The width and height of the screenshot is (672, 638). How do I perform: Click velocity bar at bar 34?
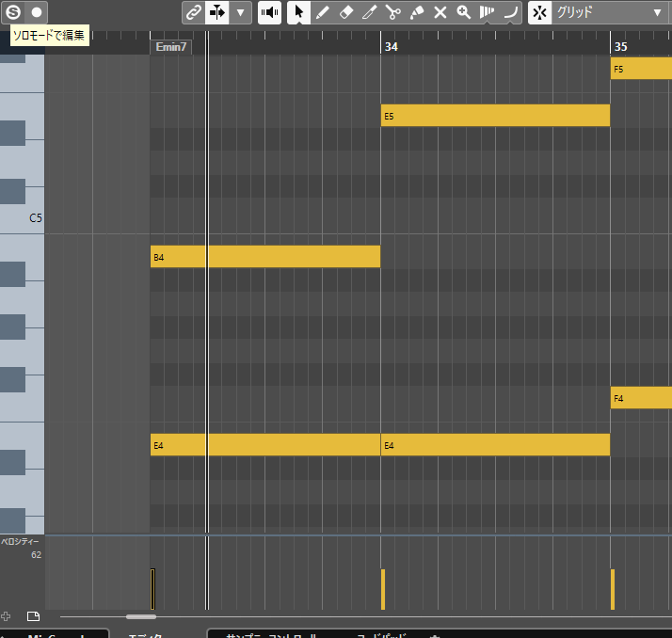point(383,589)
